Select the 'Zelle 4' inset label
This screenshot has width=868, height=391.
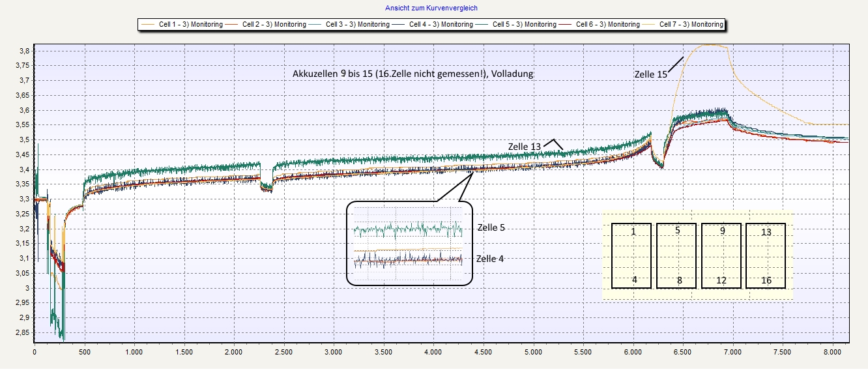tap(491, 259)
